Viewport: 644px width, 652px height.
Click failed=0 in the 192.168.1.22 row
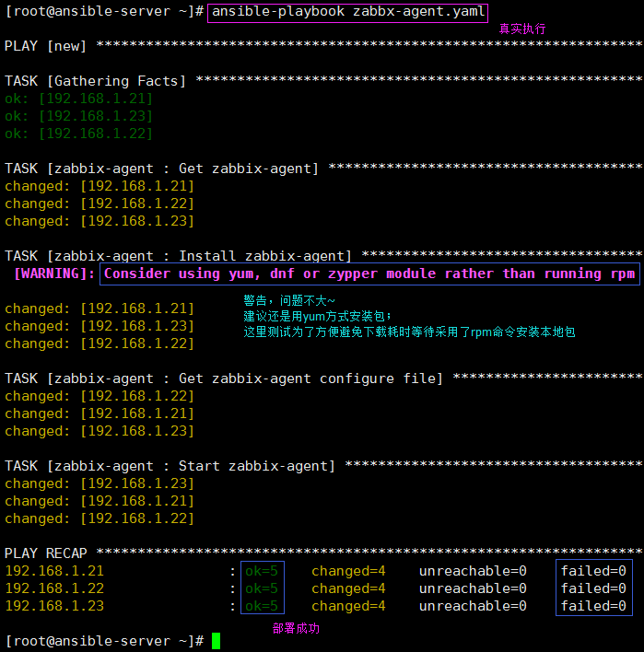(x=593, y=588)
